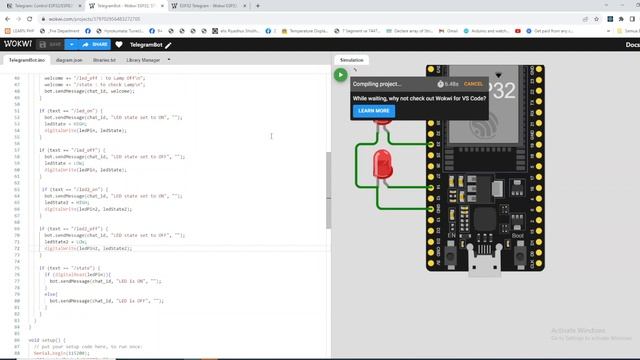640x360 pixels.
Task: Reload the page
Action: click(x=29, y=19)
